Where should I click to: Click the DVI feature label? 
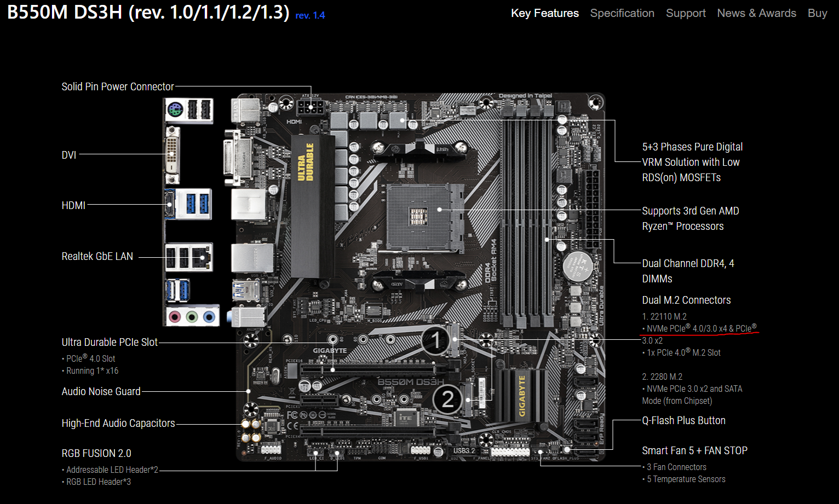click(69, 155)
